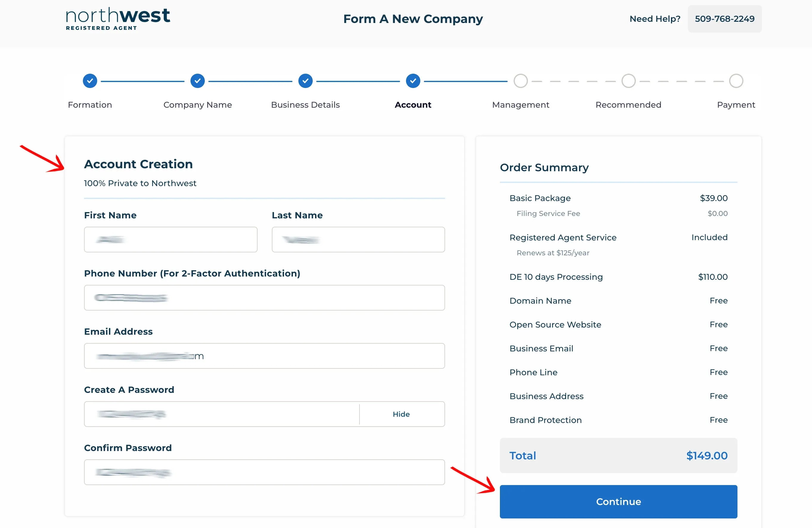
Task: Click the Brand Protection line item
Action: click(x=546, y=420)
